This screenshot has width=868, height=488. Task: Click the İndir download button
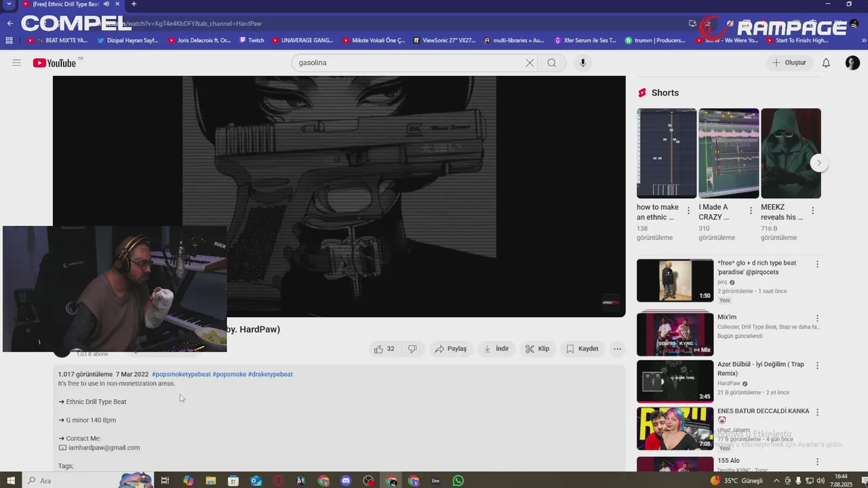point(496,349)
